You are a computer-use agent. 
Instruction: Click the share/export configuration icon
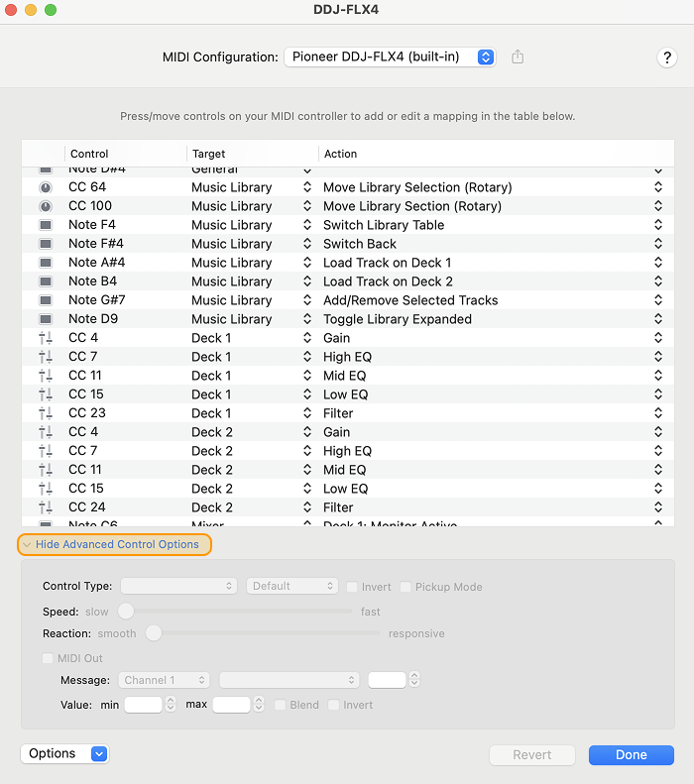518,56
